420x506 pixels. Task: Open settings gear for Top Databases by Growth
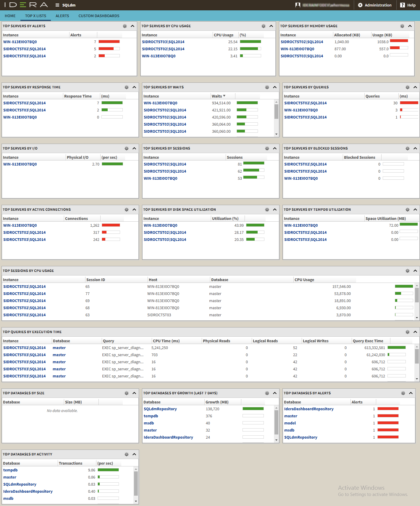point(267,393)
